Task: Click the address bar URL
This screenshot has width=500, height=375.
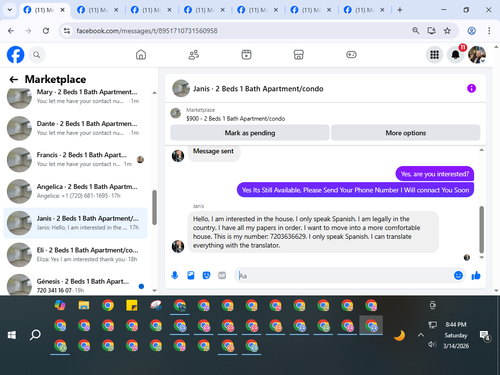Action: pos(147,31)
